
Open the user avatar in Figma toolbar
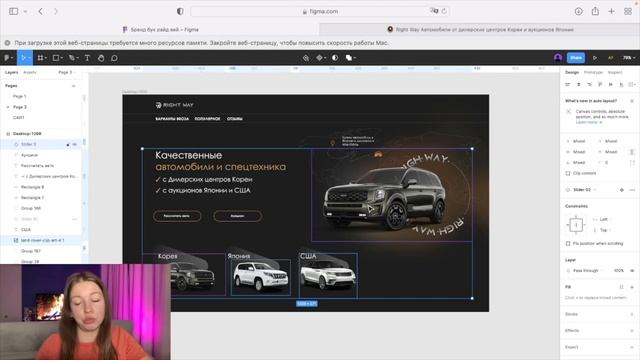click(x=558, y=58)
